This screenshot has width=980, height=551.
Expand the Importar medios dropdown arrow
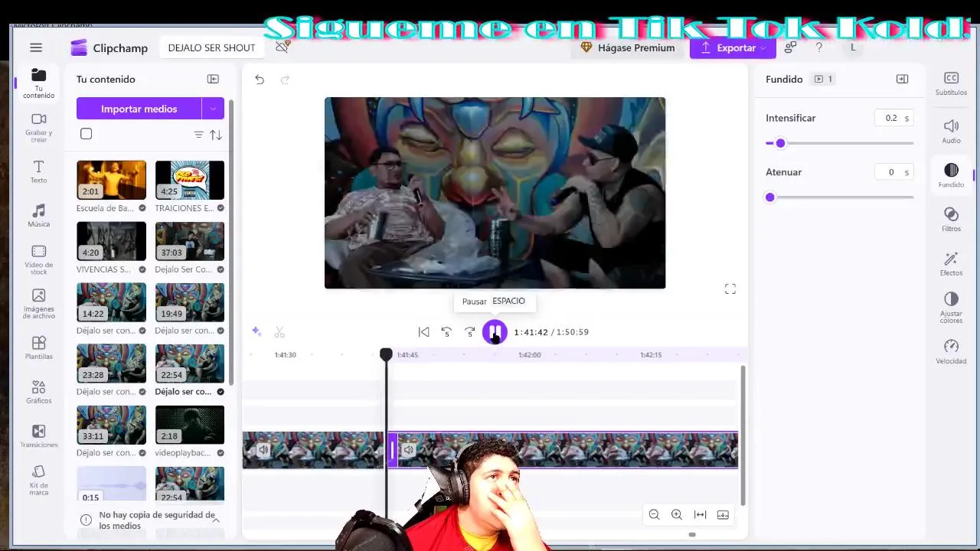pyautogui.click(x=213, y=109)
